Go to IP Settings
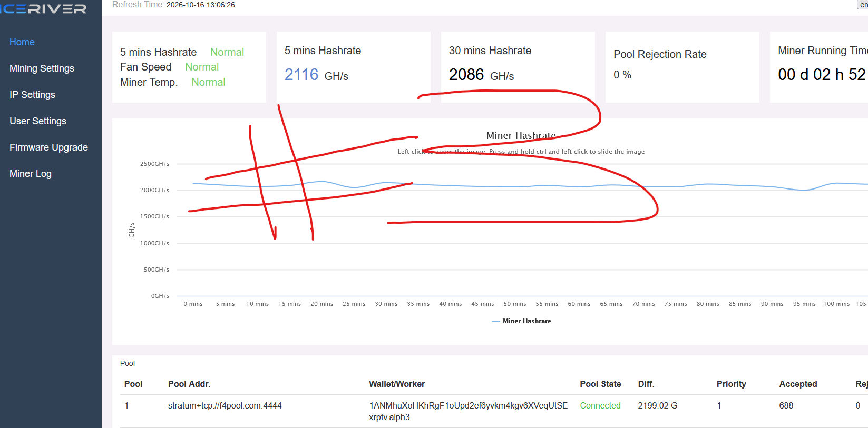 pyautogui.click(x=32, y=95)
